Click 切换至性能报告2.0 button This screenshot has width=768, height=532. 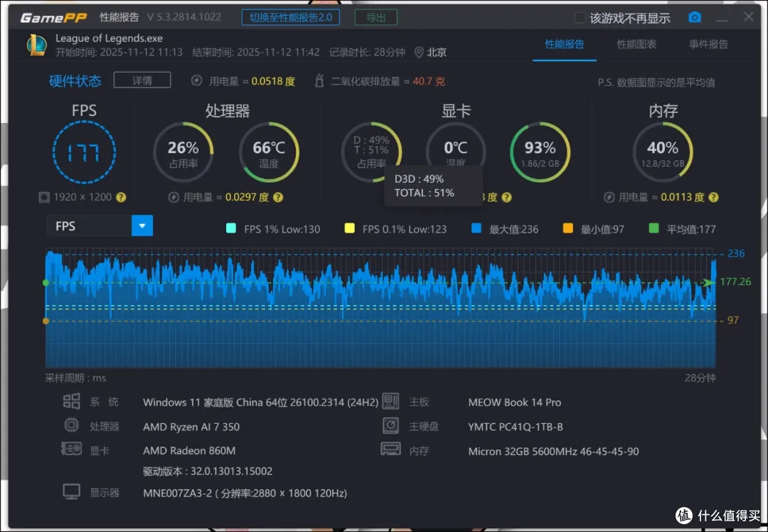291,18
